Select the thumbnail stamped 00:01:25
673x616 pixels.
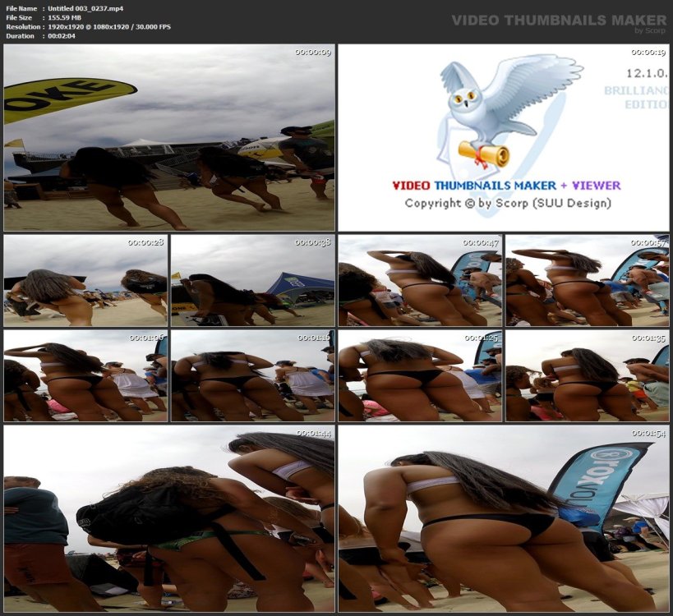(x=420, y=376)
